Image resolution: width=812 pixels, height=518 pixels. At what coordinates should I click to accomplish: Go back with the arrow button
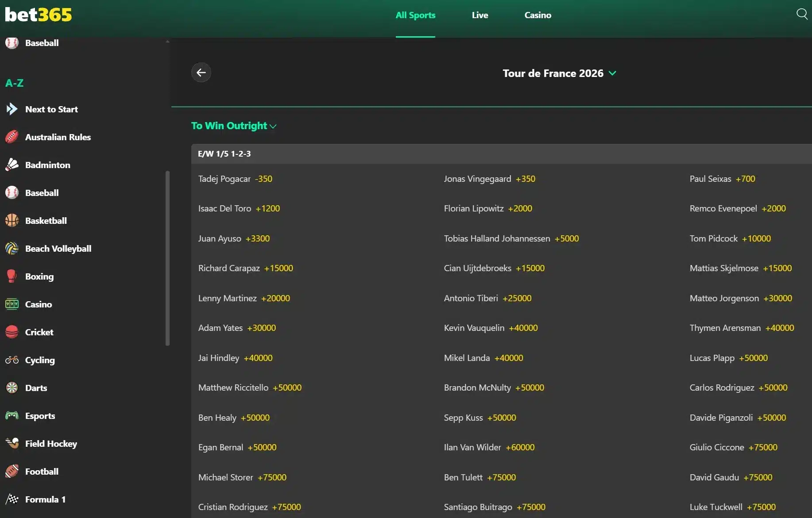[201, 73]
